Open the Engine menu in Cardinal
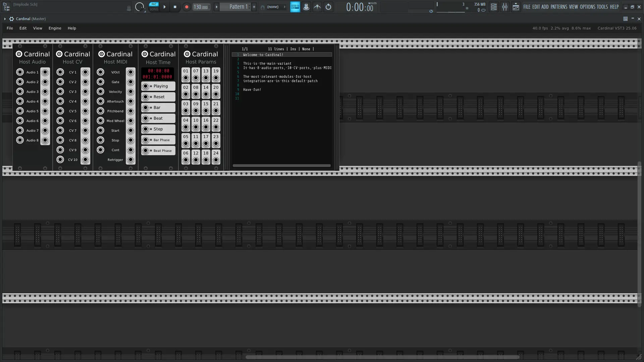 (55, 28)
